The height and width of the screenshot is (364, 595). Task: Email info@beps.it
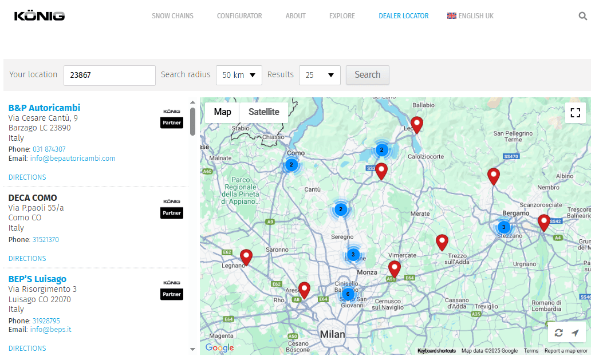point(51,330)
